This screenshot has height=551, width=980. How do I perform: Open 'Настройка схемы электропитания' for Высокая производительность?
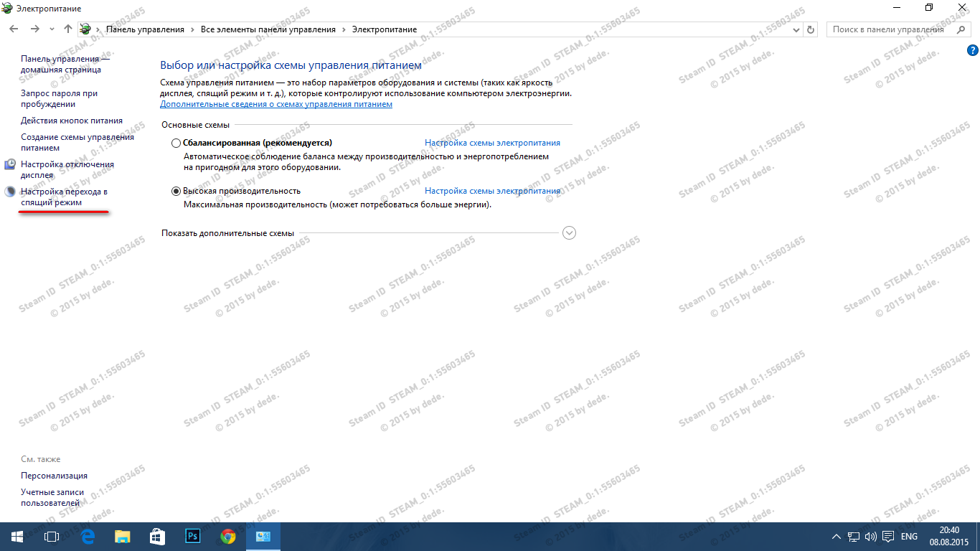492,191
